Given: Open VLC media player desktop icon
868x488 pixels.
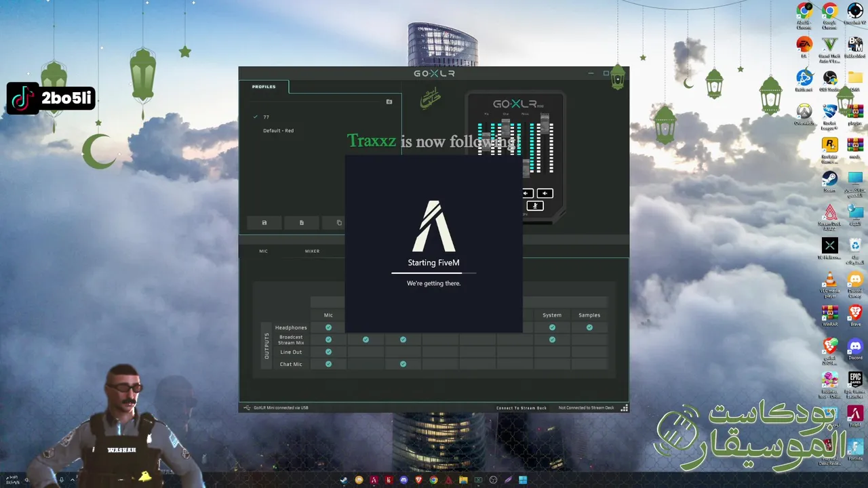Looking at the screenshot, I should click(829, 285).
